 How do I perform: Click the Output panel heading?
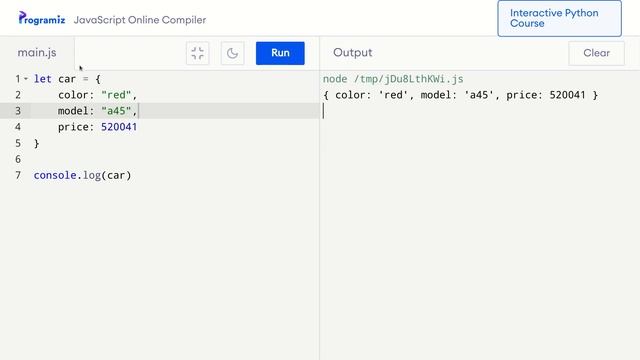coord(353,53)
